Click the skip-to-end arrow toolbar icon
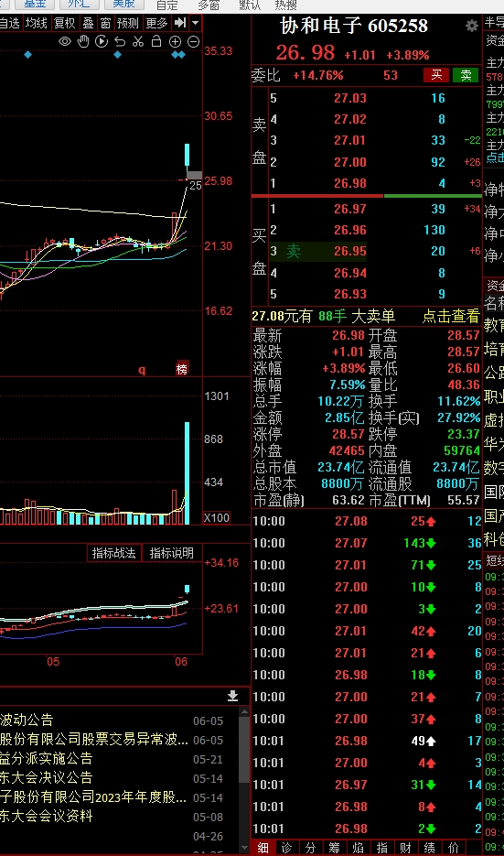The width and height of the screenshot is (504, 856). [180, 23]
